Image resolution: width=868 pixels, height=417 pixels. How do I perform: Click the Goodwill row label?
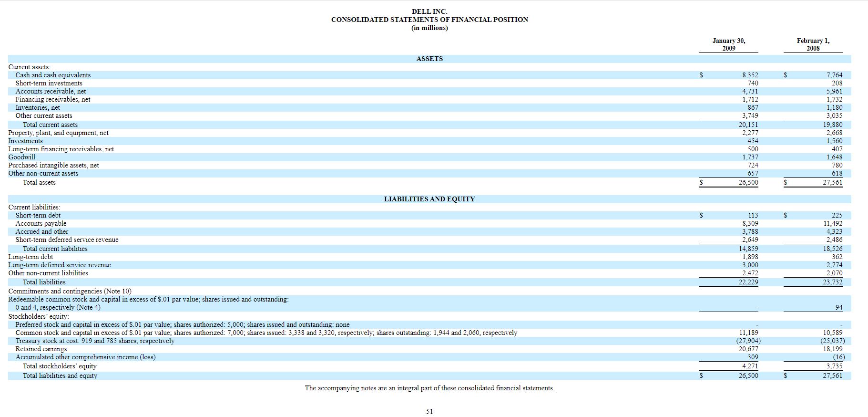[21, 157]
